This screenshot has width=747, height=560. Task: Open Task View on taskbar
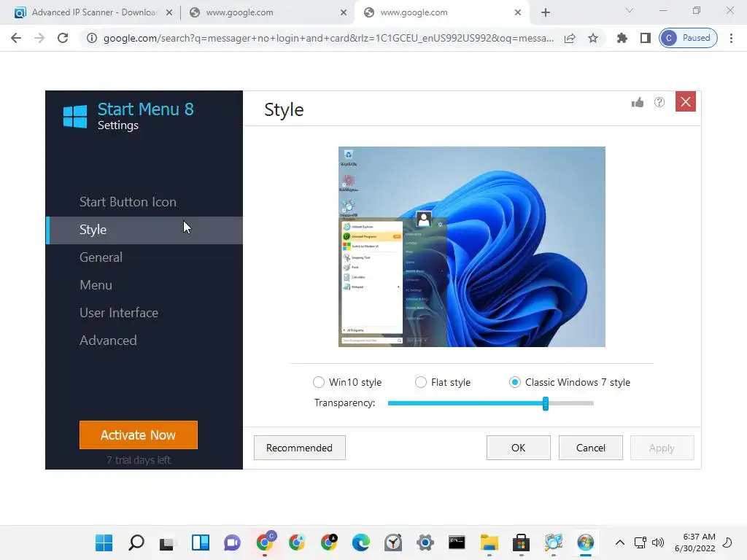tap(167, 542)
